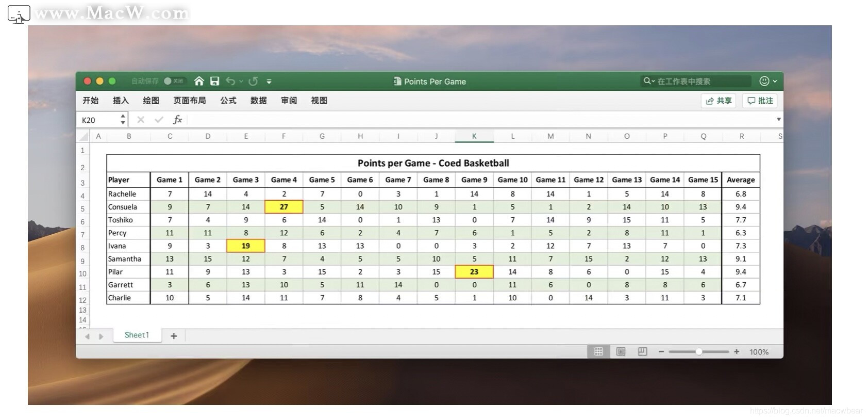The image size is (868, 420).
Task: Open the Customize Quick Access Toolbar dropdown
Action: point(269,81)
